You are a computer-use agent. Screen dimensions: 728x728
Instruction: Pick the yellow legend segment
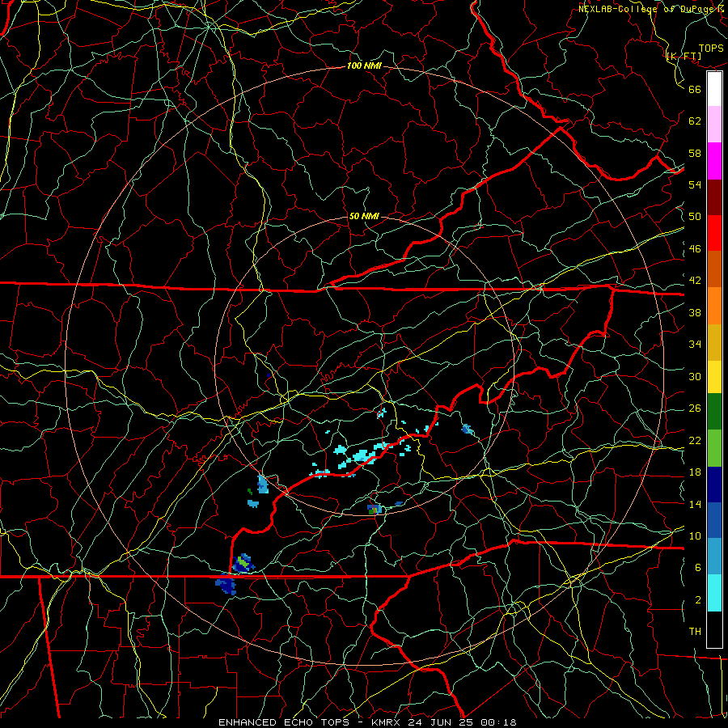tap(714, 377)
